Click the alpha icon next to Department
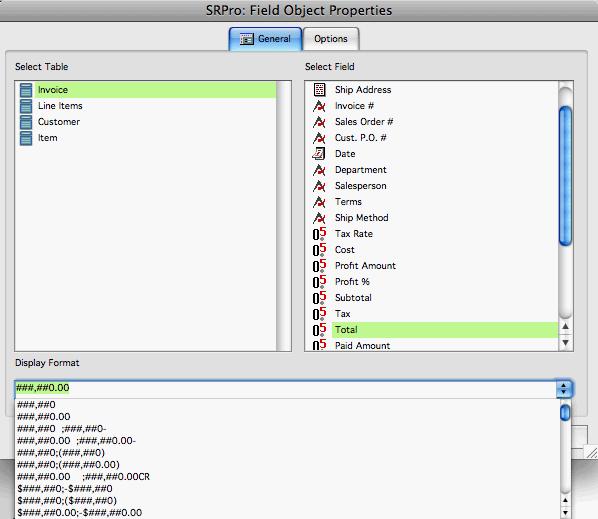Viewport: 598px width, 519px height. 319,170
